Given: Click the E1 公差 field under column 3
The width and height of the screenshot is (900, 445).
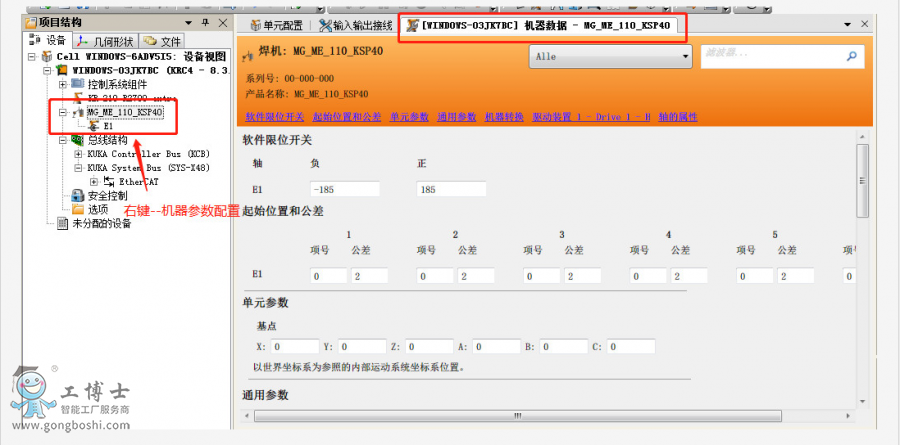Looking at the screenshot, I should [x=583, y=276].
